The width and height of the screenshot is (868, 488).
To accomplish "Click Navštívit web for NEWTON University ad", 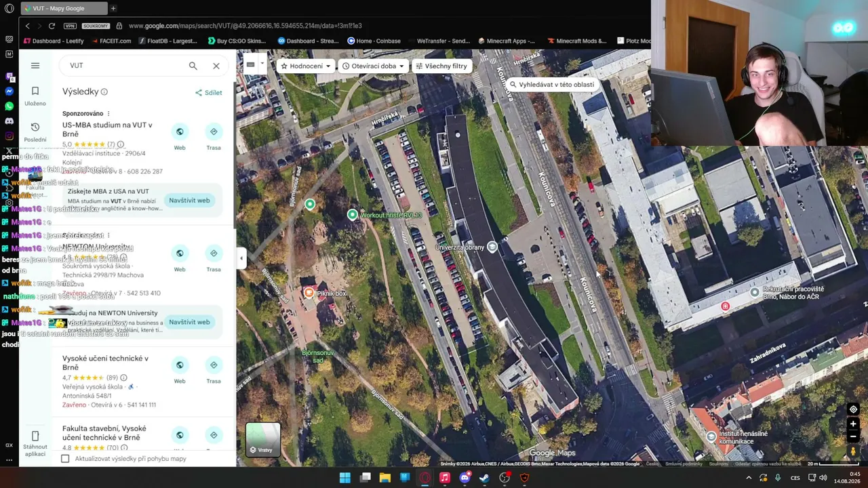I will tap(189, 323).
